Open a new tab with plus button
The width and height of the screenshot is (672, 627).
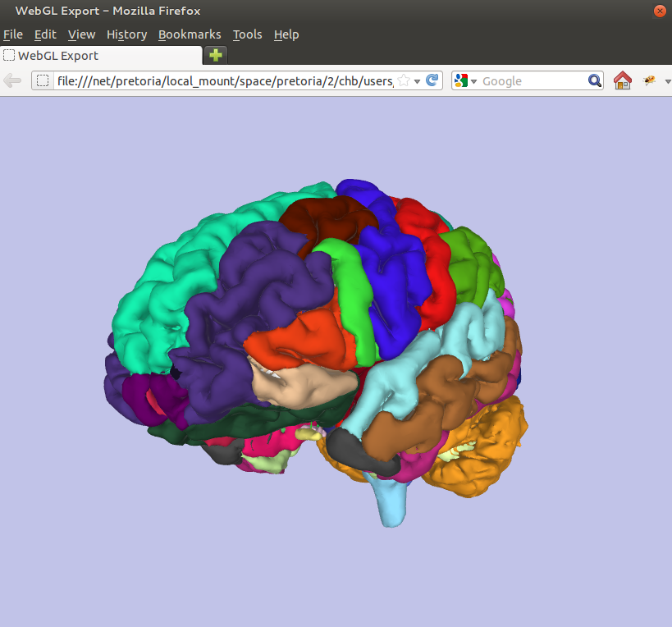pyautogui.click(x=215, y=55)
